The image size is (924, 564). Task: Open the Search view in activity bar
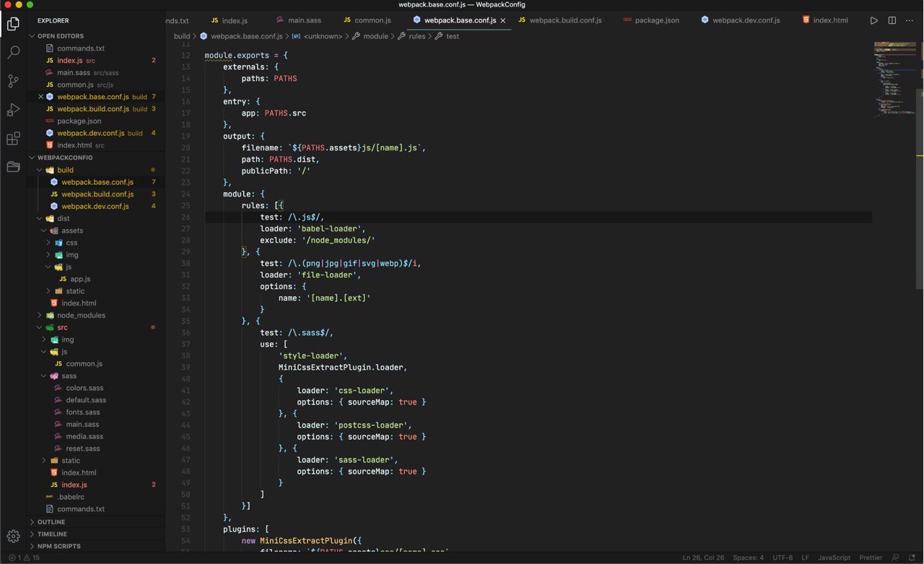point(13,52)
